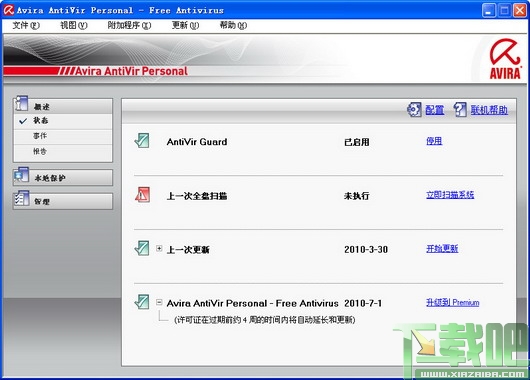Click the AntiVir Guard label
This screenshot has height=380, width=530.
click(x=197, y=142)
